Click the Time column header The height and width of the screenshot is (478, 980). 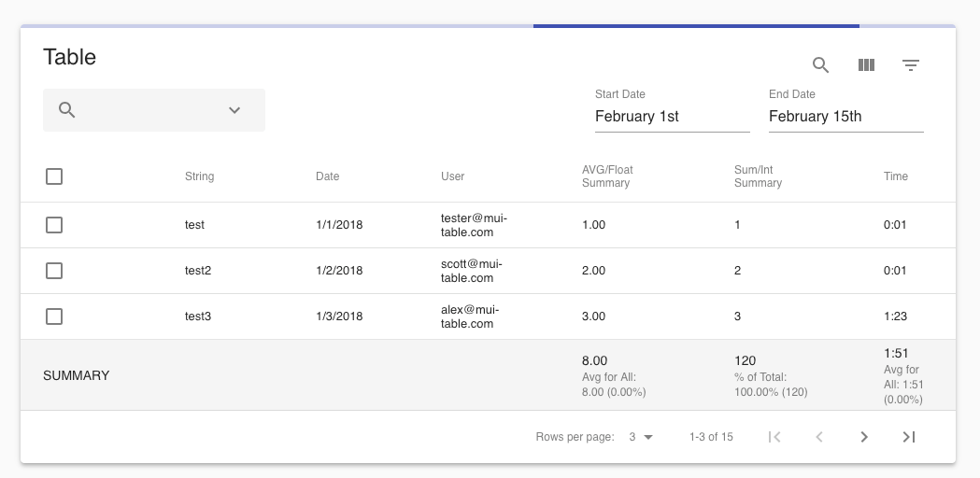pos(895,176)
